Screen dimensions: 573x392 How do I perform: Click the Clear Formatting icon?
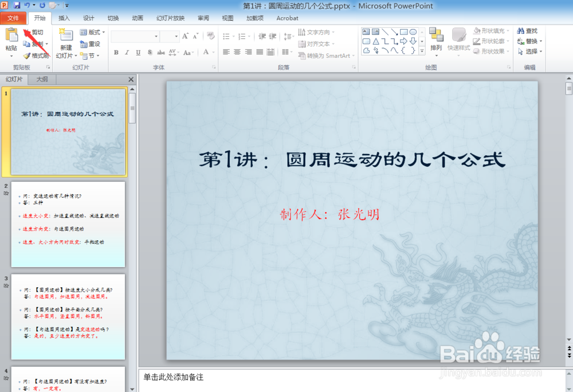(x=210, y=36)
